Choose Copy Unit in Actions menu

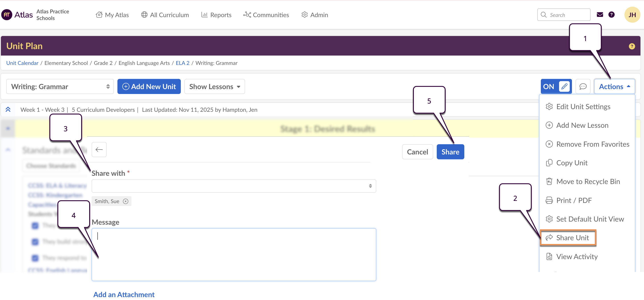(572, 163)
